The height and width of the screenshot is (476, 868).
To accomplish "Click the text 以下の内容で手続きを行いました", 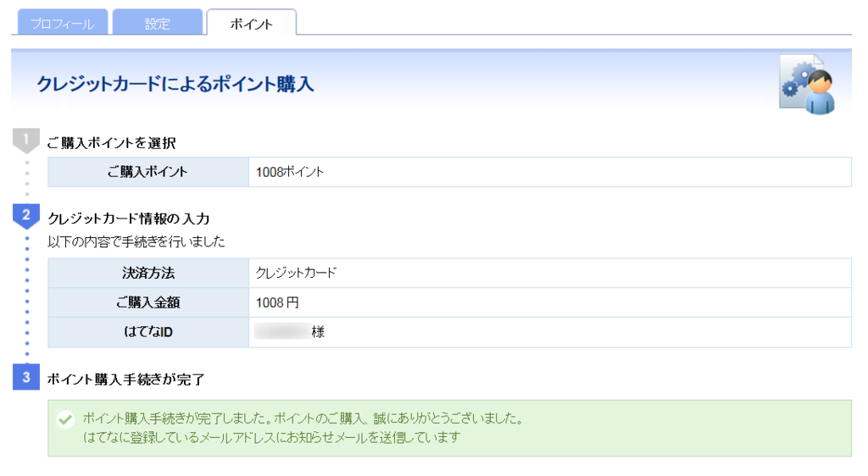I will coord(136,241).
